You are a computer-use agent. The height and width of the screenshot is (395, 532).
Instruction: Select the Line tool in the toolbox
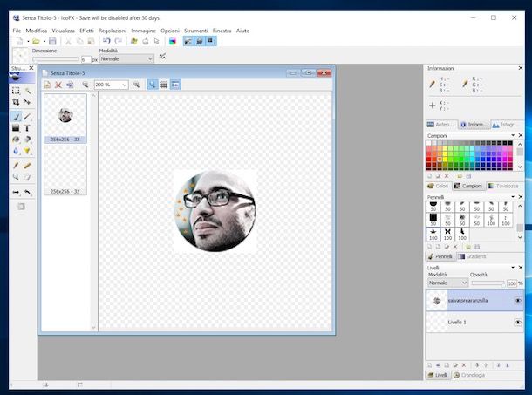pyautogui.click(x=27, y=115)
